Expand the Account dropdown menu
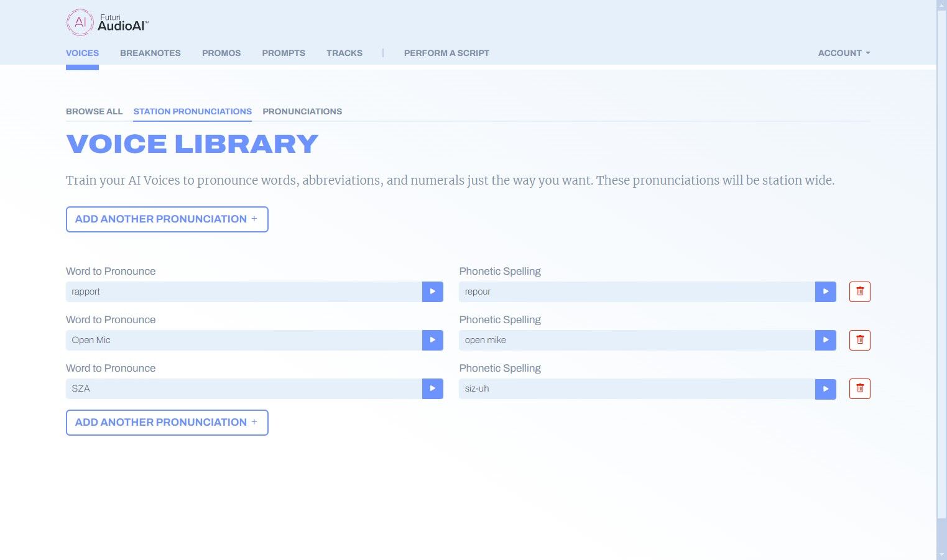The image size is (947, 560). coord(843,53)
